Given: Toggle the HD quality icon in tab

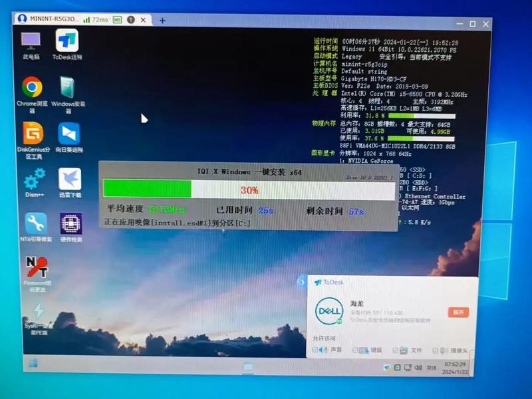Looking at the screenshot, I should click(118, 20).
